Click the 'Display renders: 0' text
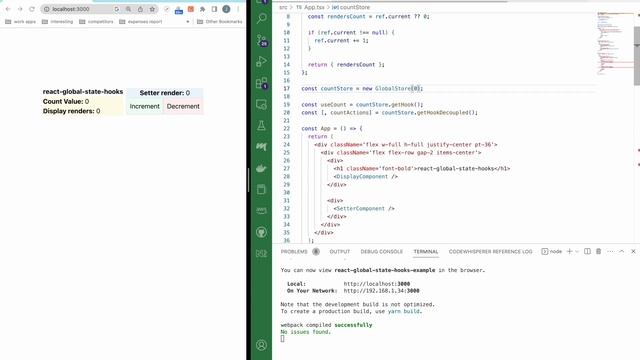Image resolution: width=640 pixels, height=360 pixels. coord(71,111)
